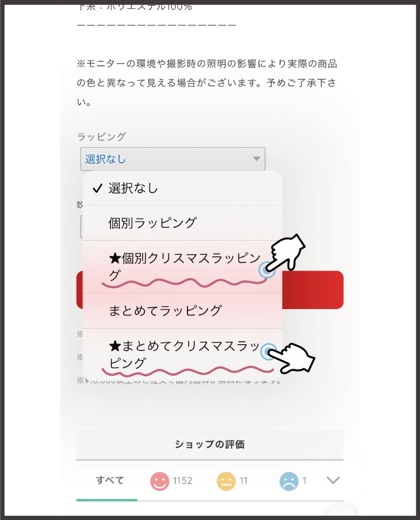Click the 1152 positive reviews count
The image size is (420, 520).
pos(182,481)
